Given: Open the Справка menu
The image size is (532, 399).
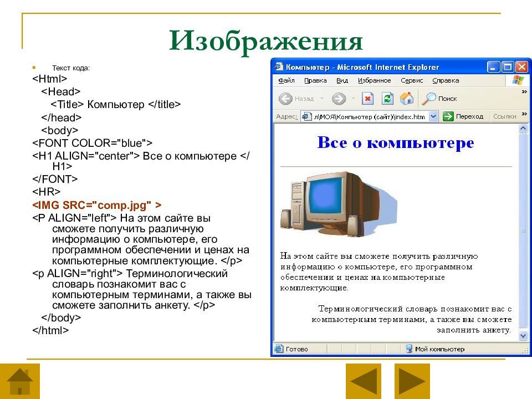Looking at the screenshot, I should pyautogui.click(x=446, y=80).
